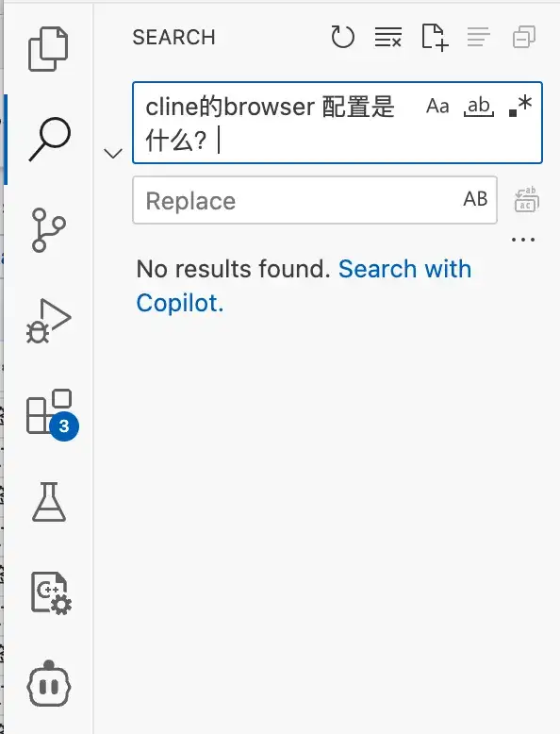Clear search results
The height and width of the screenshot is (734, 560).
point(388,37)
